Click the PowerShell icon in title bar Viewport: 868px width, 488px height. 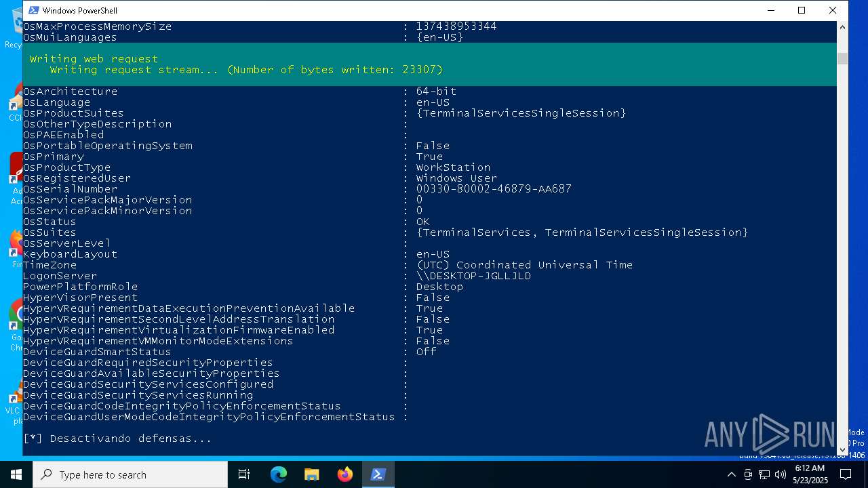click(33, 10)
